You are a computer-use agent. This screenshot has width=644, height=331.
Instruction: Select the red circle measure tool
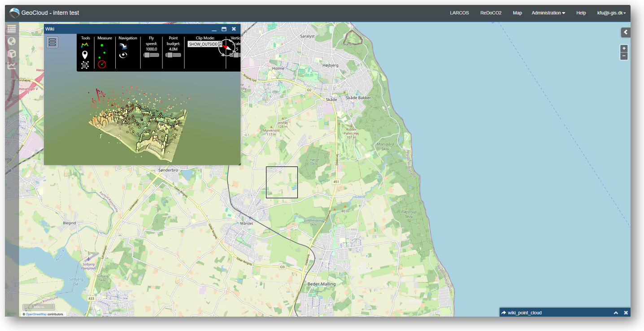[x=102, y=65]
